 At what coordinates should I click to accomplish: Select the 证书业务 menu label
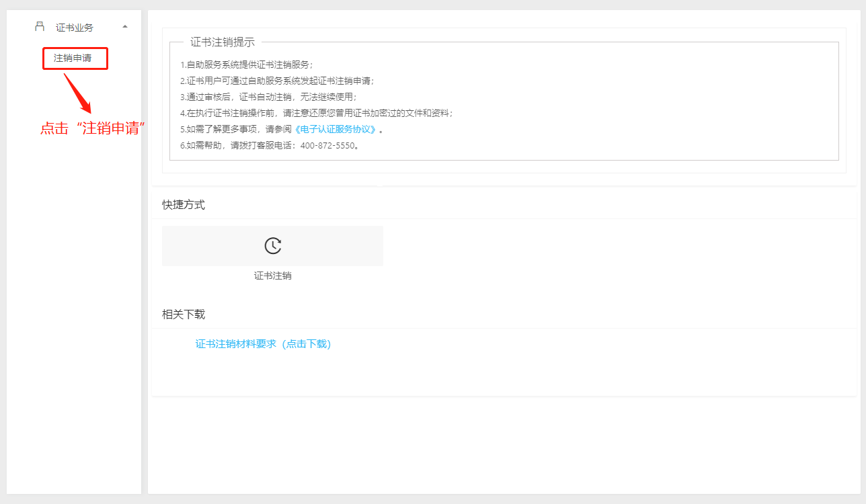click(x=75, y=28)
